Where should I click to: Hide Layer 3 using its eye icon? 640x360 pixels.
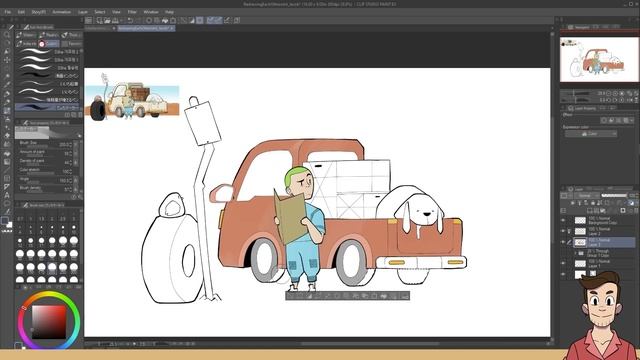coord(563,242)
